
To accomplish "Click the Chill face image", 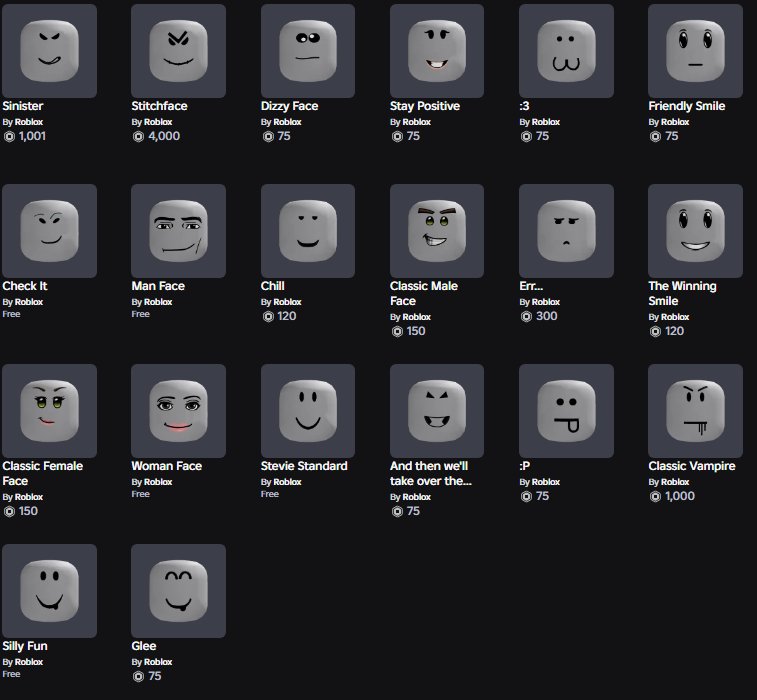I will pos(308,231).
